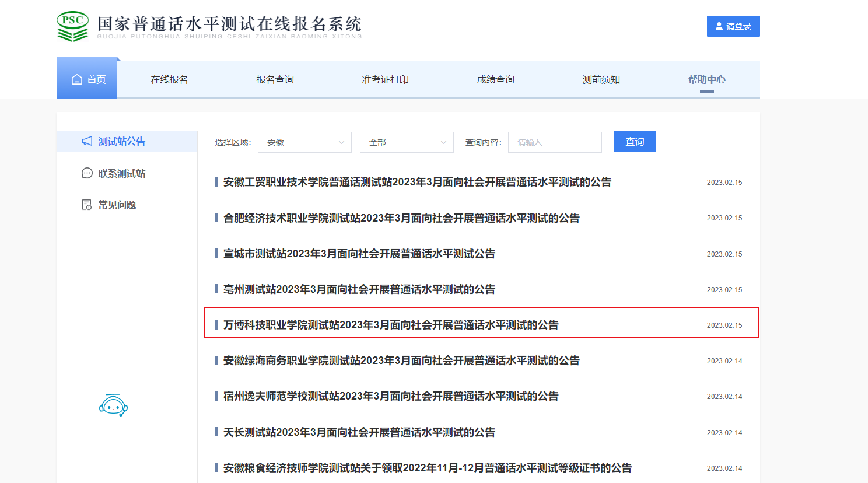Open the 万博科技职业学院 test announcement
This screenshot has height=483, width=868.
[391, 325]
